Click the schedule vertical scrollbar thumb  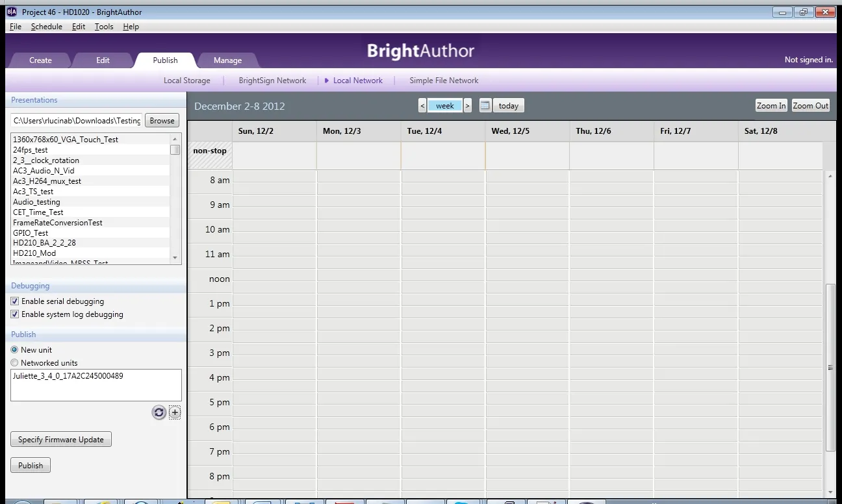click(x=830, y=368)
